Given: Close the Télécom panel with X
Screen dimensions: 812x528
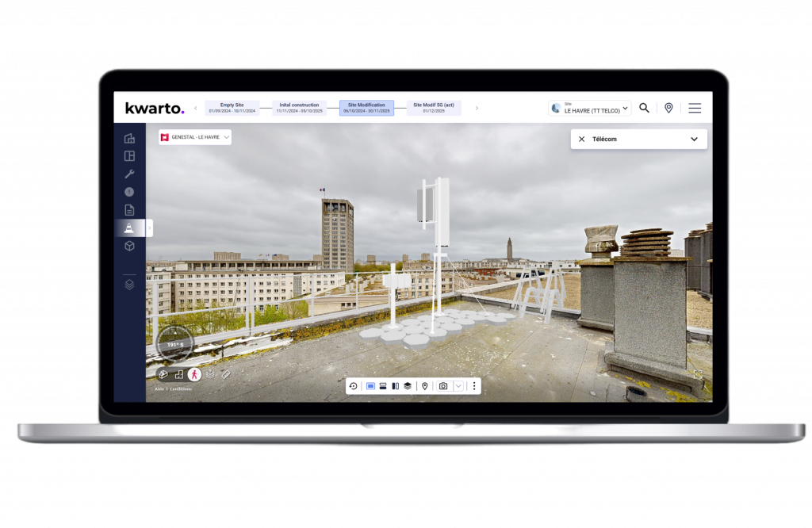Looking at the screenshot, I should [x=581, y=139].
